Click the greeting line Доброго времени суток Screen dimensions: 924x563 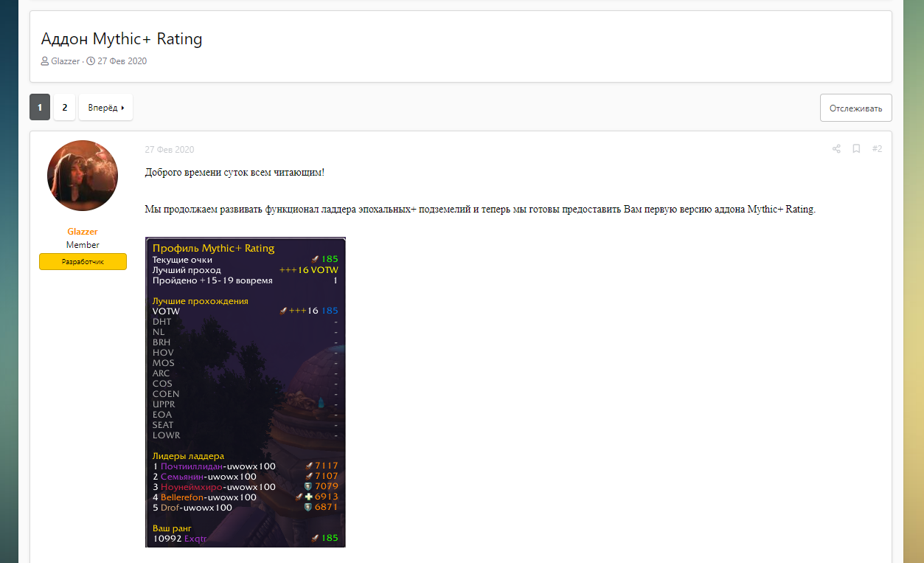pyautogui.click(x=234, y=173)
